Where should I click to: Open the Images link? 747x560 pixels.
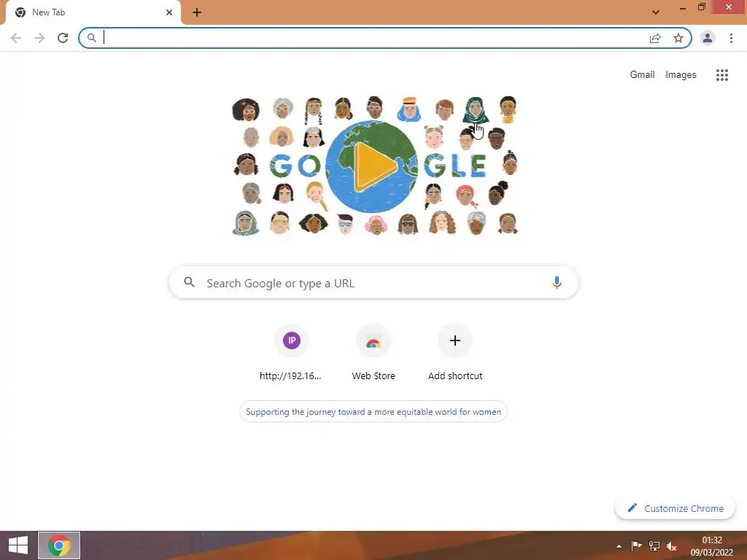[x=681, y=75]
